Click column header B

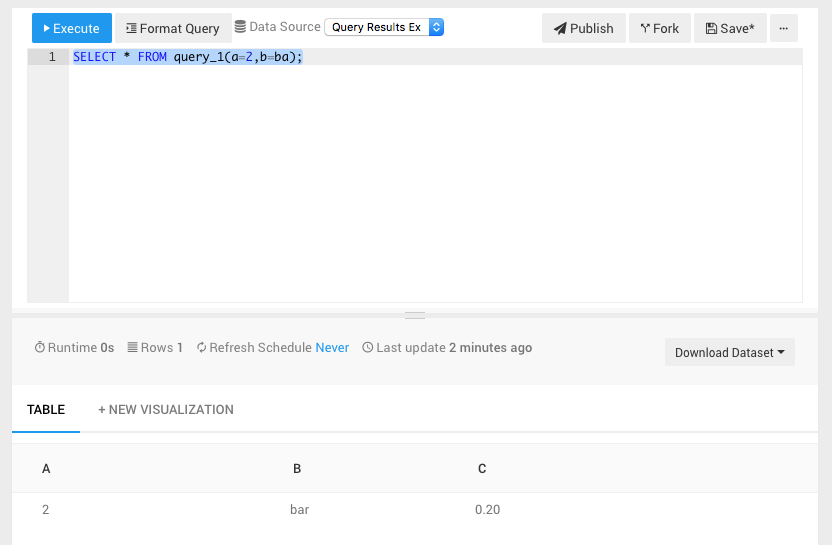pos(297,469)
